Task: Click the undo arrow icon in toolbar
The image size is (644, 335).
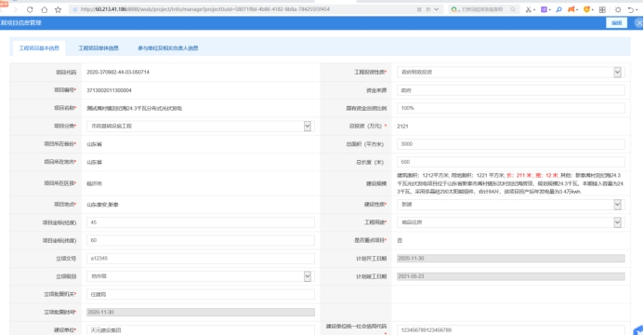Action: 632,9
